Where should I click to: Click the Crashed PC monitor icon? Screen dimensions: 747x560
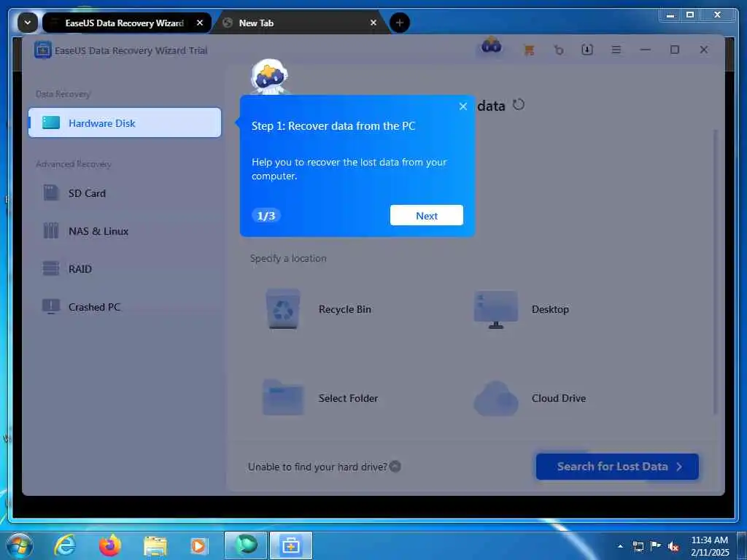(51, 307)
